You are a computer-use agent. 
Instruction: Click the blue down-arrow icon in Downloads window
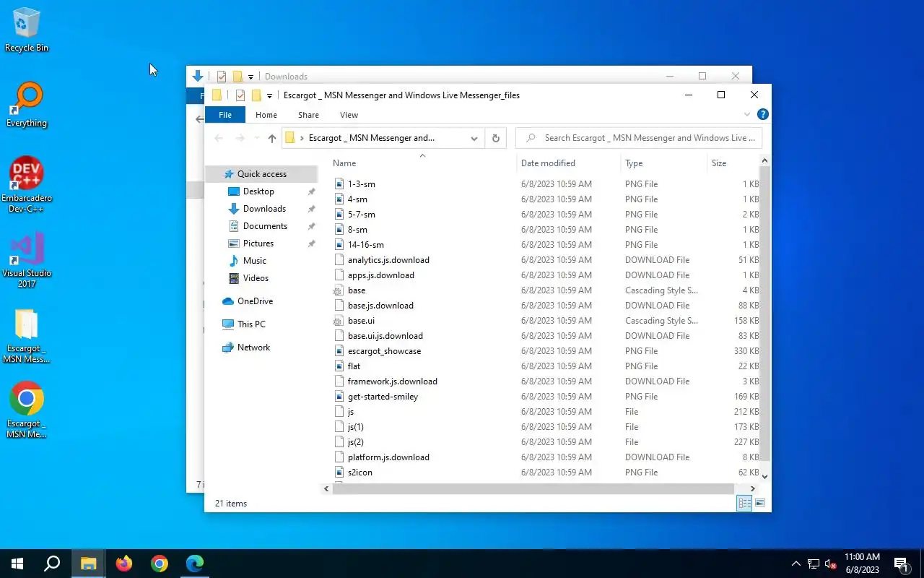coord(198,76)
